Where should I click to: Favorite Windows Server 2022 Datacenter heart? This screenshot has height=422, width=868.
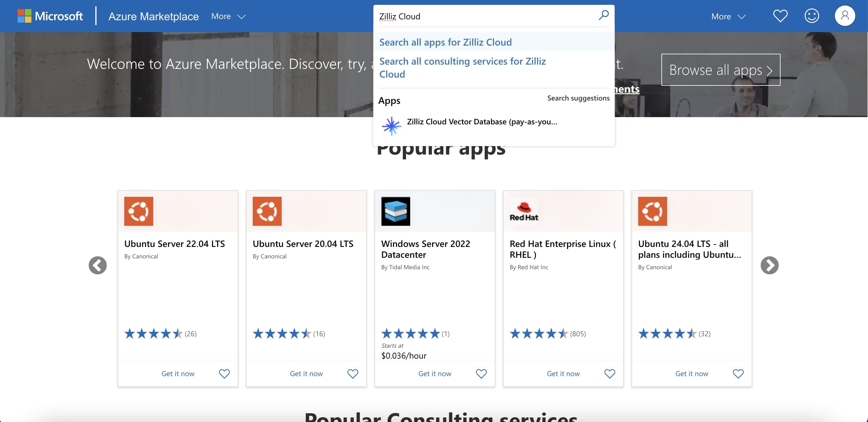click(481, 373)
